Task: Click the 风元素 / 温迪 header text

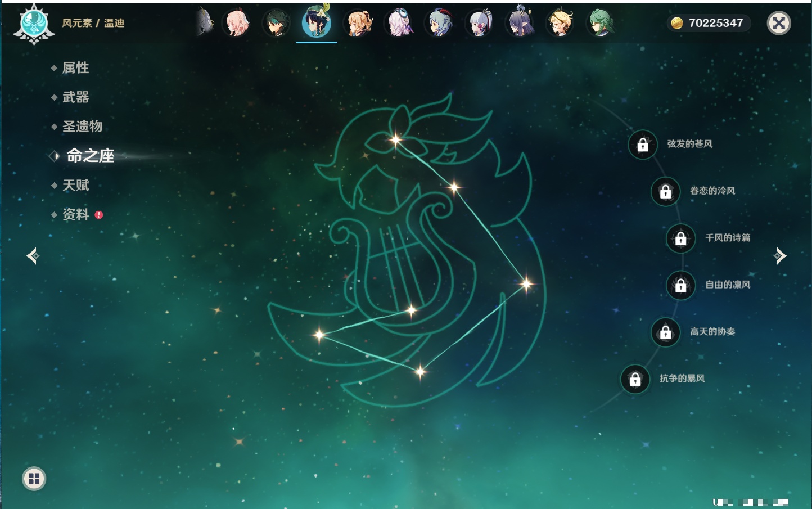Action: (x=93, y=23)
